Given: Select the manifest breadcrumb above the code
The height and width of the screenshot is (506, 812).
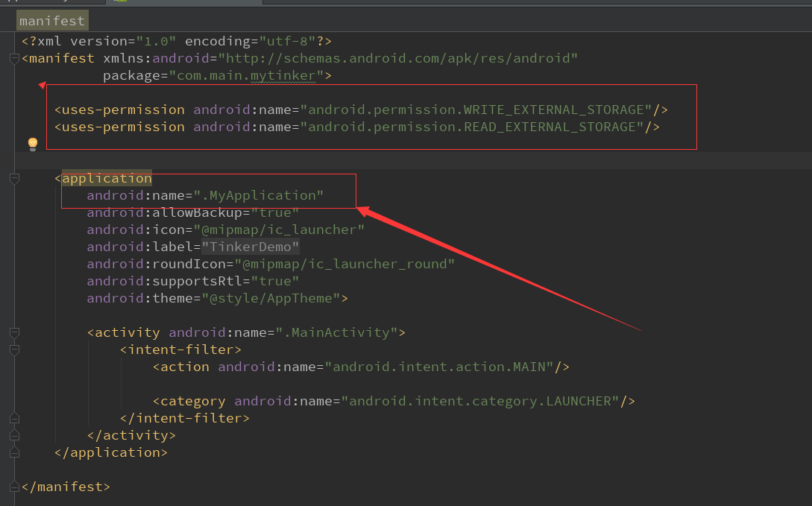Looking at the screenshot, I should [x=52, y=21].
